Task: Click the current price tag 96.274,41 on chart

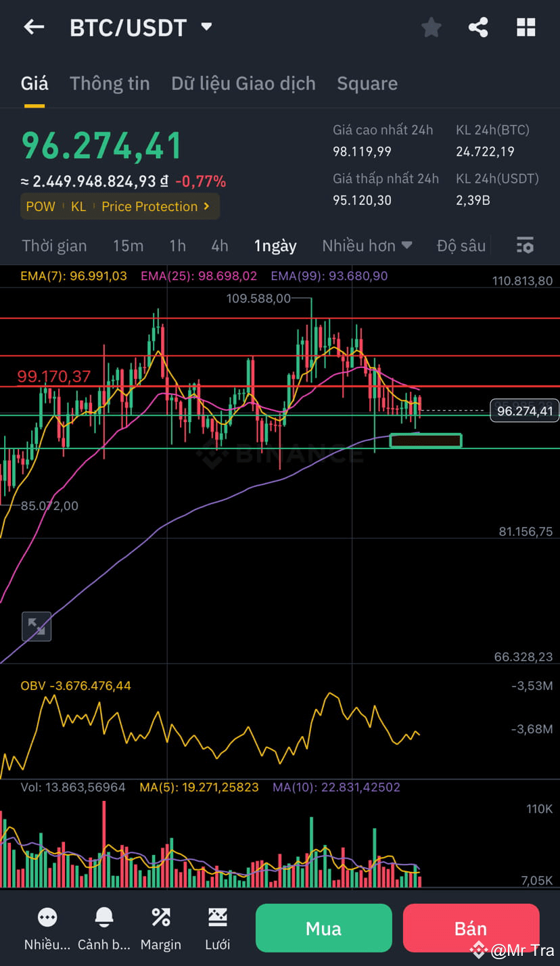Action: (x=524, y=410)
